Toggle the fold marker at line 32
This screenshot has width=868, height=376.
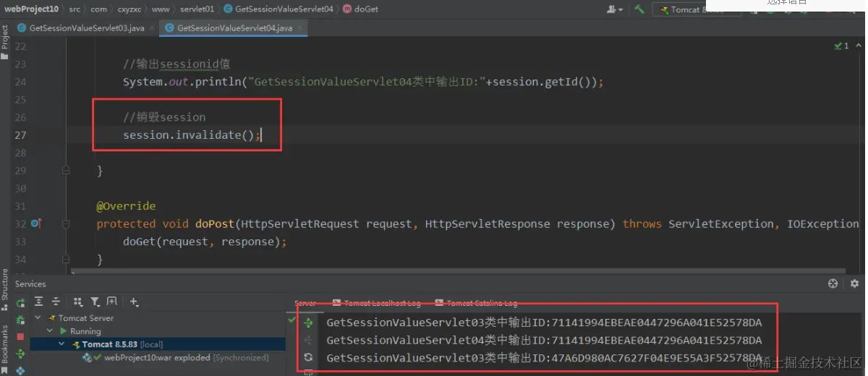pyautogui.click(x=66, y=224)
